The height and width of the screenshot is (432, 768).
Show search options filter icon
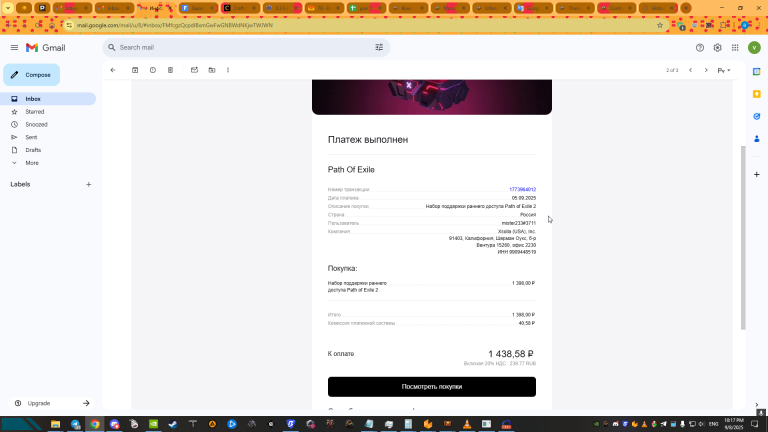tap(379, 48)
